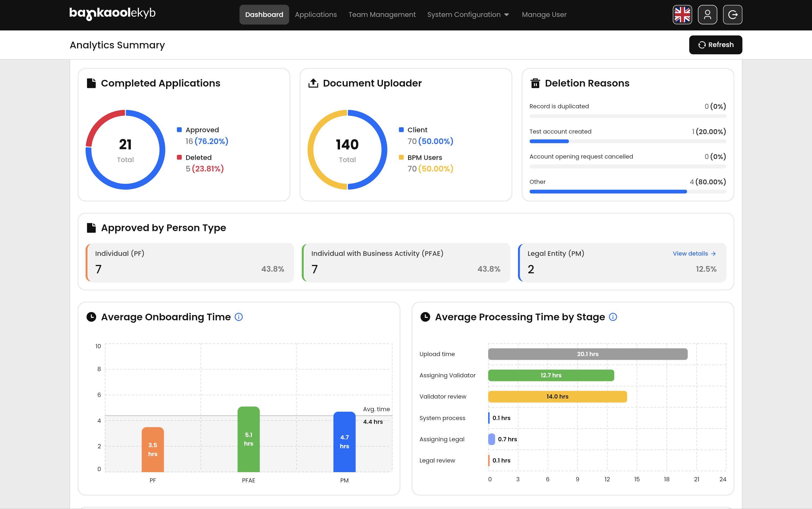Click the Deletion Reasons trash icon
This screenshot has height=509, width=812.
(535, 83)
